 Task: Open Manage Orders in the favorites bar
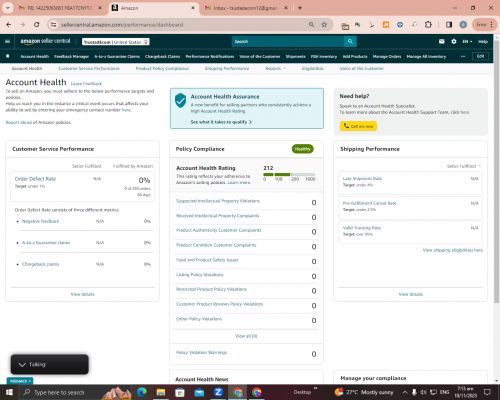[x=387, y=56]
